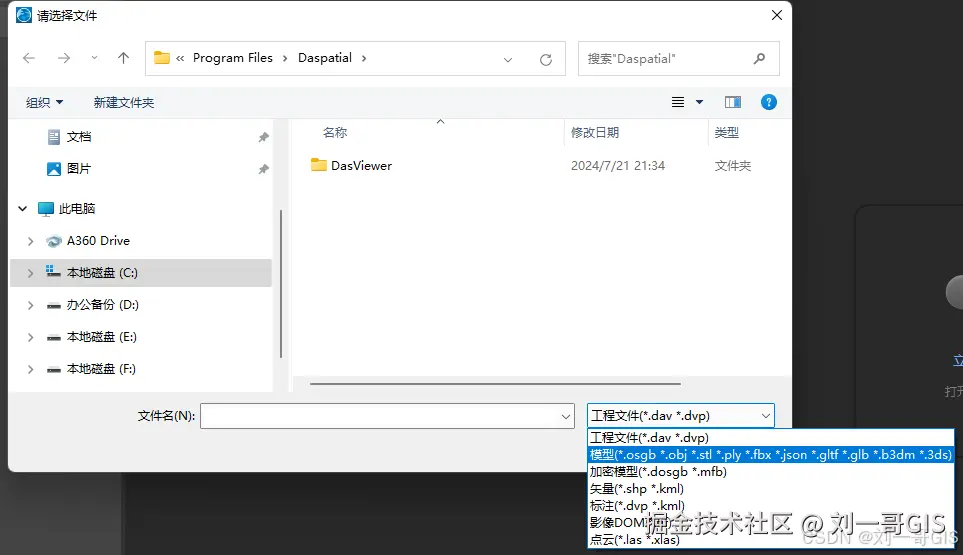Screen dimensions: 963x555
Task: Select the DasViewer folder
Action: pos(361,166)
